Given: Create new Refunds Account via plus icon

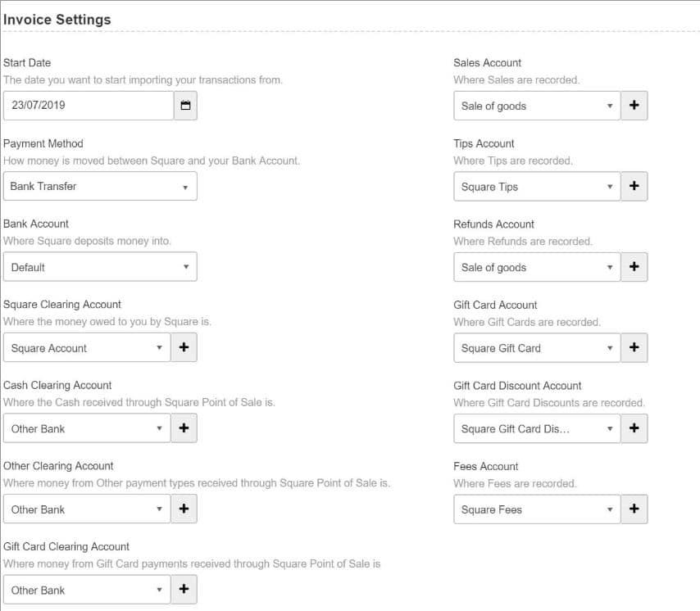Looking at the screenshot, I should pyautogui.click(x=634, y=267).
